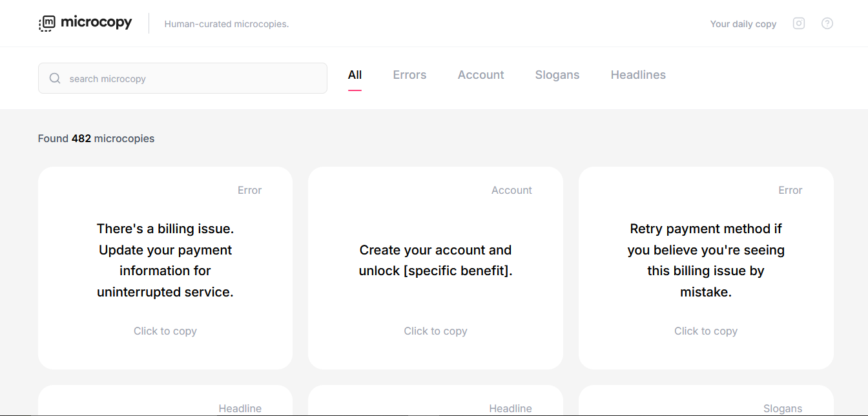Screen dimensions: 868x416
Task: Open the Account tab
Action: (x=480, y=75)
